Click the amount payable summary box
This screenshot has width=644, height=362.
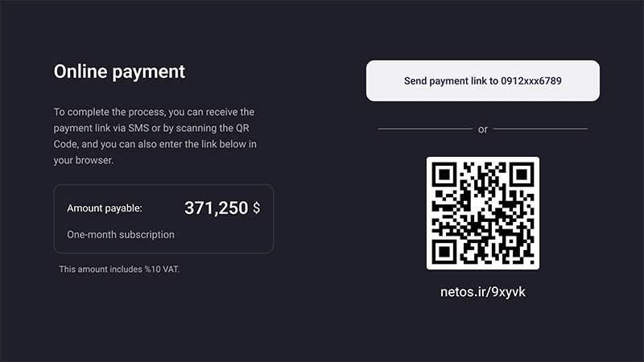pos(163,219)
